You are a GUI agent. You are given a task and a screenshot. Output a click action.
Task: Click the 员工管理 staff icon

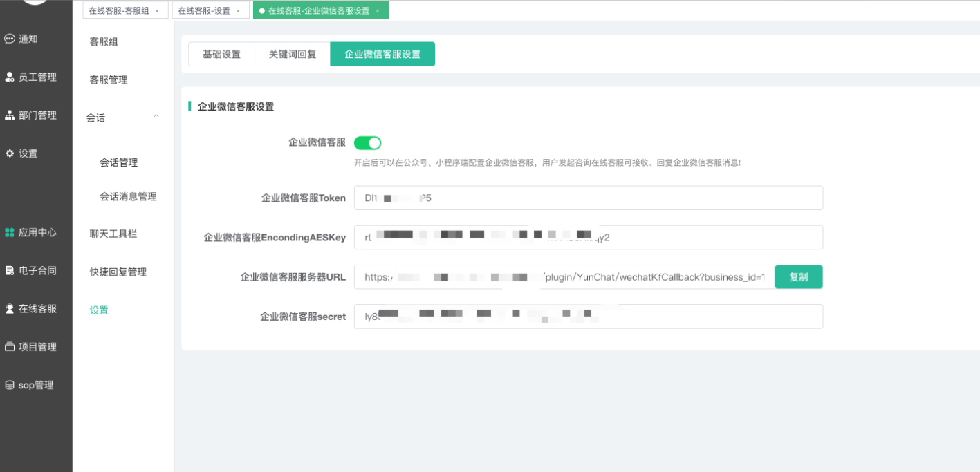click(x=10, y=77)
